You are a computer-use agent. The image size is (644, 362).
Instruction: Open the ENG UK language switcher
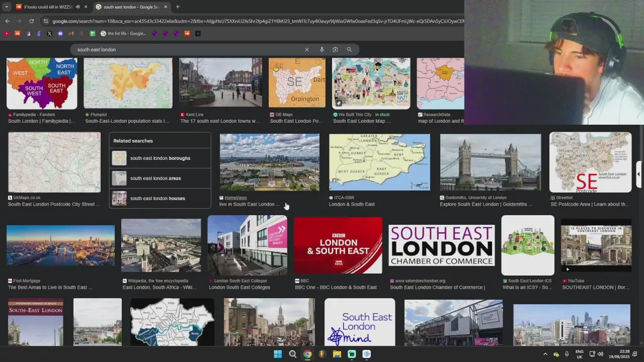click(580, 354)
